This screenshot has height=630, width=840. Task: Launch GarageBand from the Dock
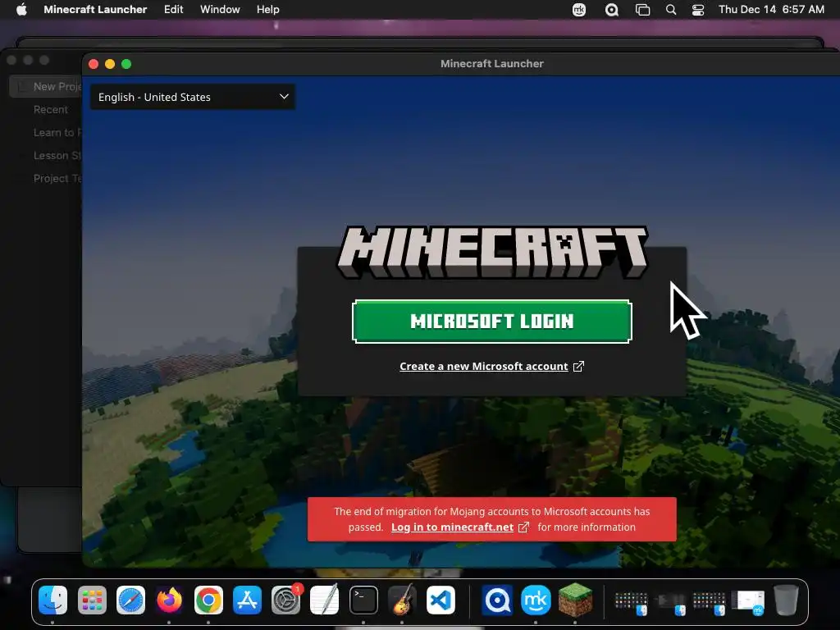402,600
